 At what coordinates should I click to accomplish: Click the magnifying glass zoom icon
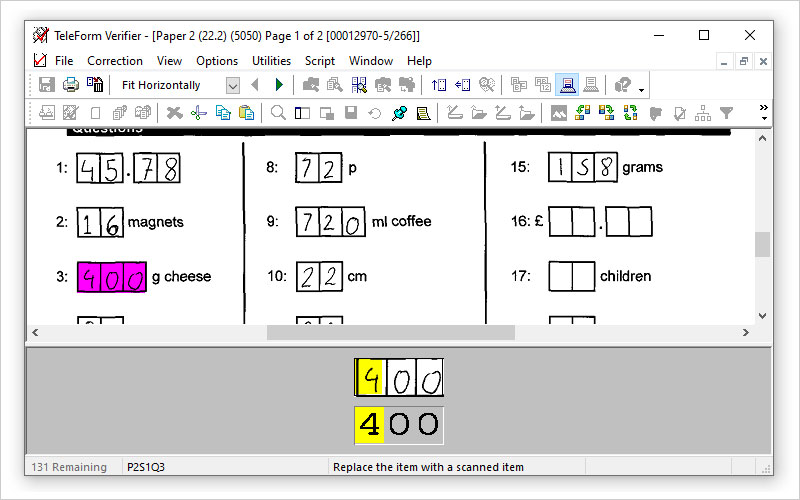[278, 113]
